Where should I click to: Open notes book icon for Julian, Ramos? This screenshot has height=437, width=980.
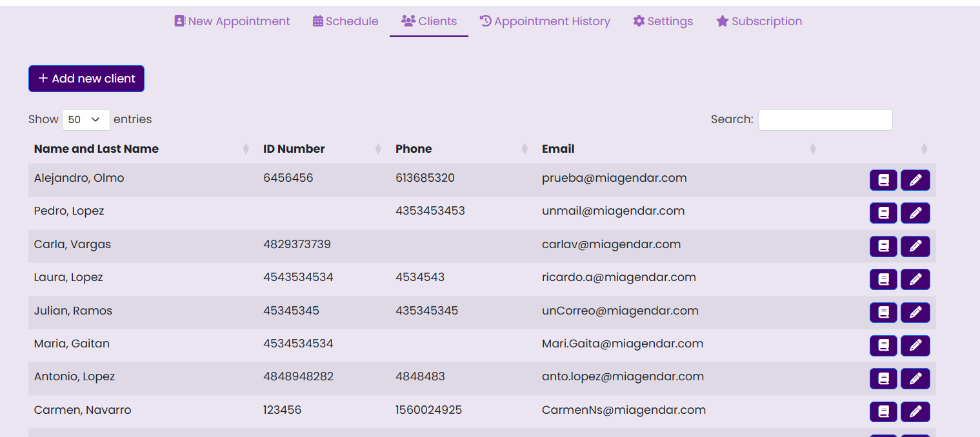click(883, 313)
